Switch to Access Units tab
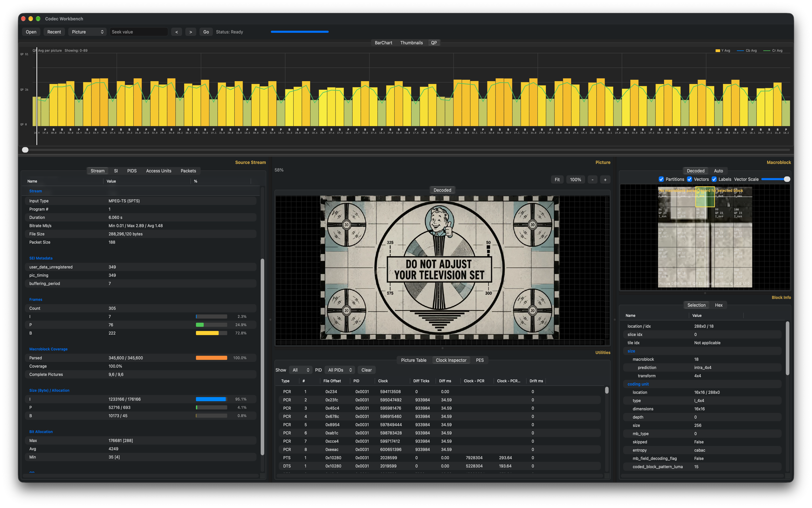The height and width of the screenshot is (508, 812). [159, 171]
